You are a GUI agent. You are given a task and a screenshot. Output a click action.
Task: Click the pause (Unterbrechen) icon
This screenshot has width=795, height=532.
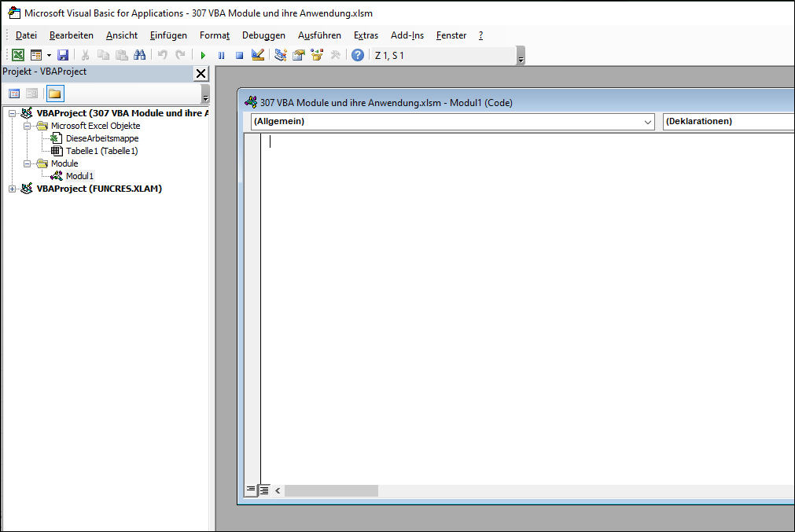click(x=222, y=55)
